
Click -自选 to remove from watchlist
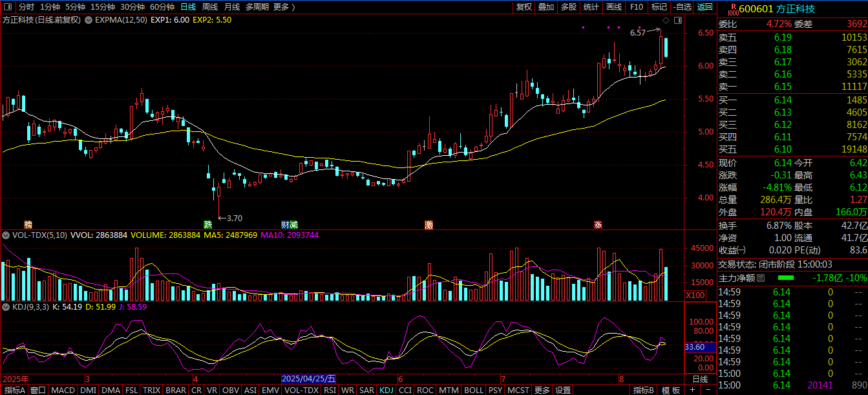pos(682,7)
